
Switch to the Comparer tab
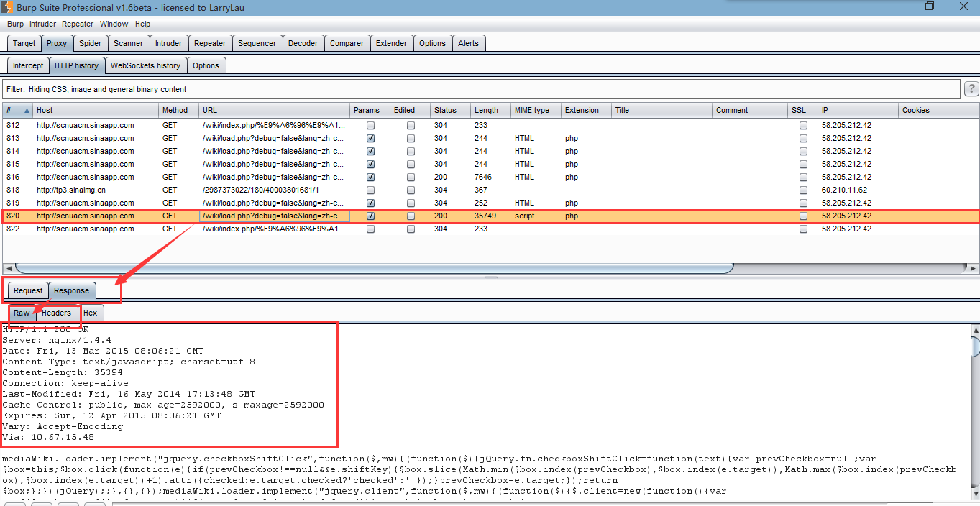pyautogui.click(x=347, y=43)
